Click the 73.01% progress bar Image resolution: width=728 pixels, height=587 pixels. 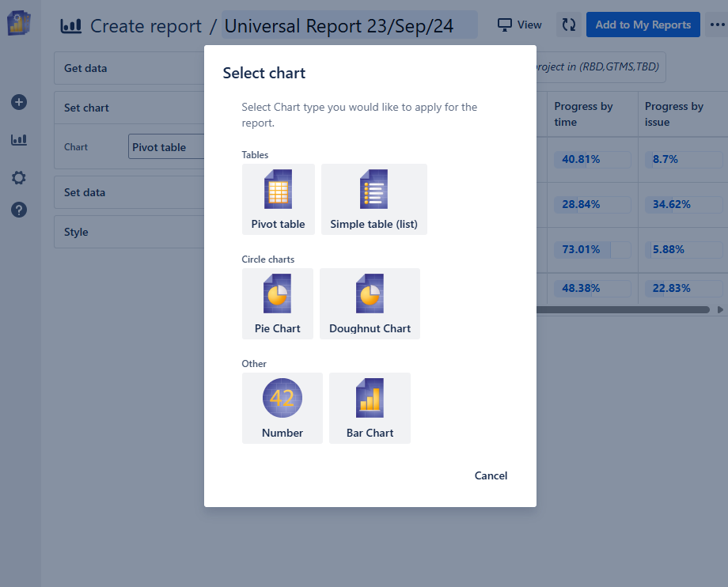pyautogui.click(x=593, y=250)
